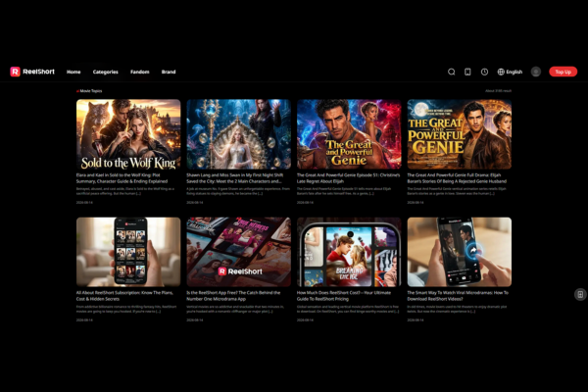Open 'Genie Episode 51: Christine's Late Regret' link

pos(348,178)
